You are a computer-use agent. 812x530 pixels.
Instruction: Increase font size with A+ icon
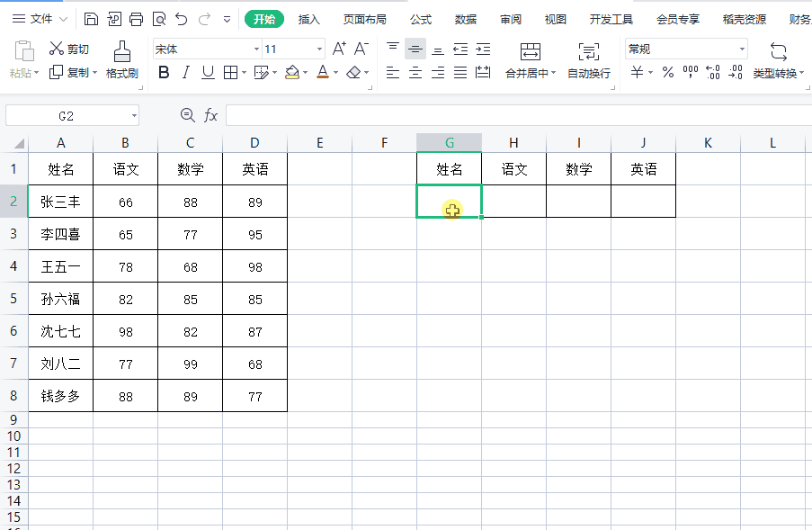click(339, 49)
